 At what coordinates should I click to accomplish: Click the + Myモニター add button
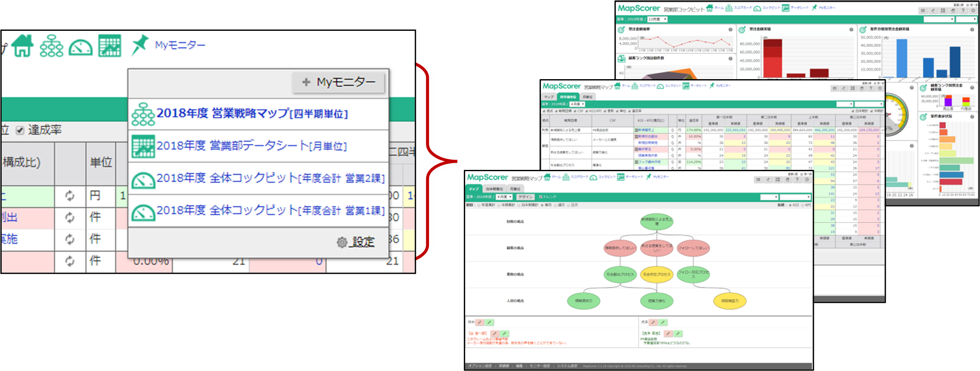(x=339, y=82)
